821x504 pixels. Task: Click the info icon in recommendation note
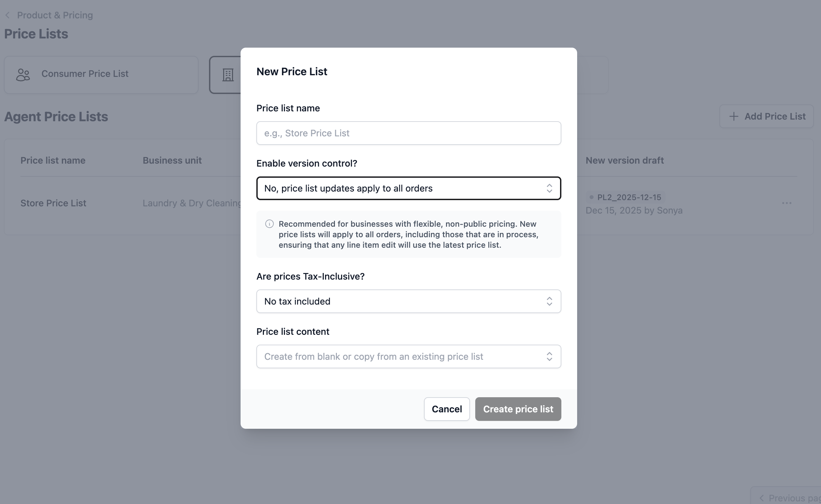point(269,224)
